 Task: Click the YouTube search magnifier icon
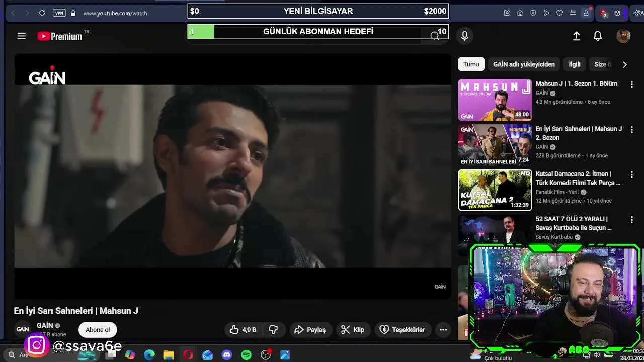coord(435,36)
